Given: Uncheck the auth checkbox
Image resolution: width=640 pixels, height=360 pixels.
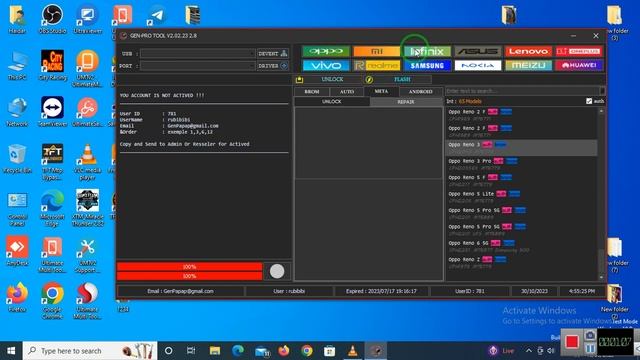Looking at the screenshot, I should [x=589, y=101].
